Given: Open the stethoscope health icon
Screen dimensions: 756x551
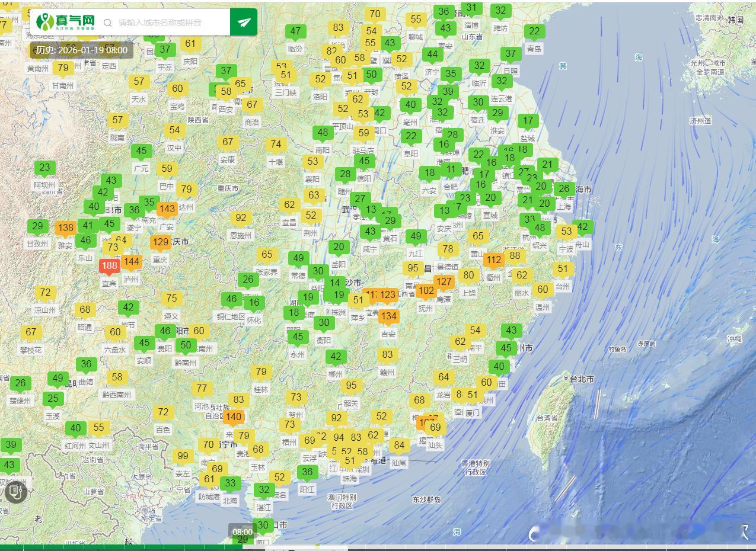Looking at the screenshot, I should pos(15,491).
